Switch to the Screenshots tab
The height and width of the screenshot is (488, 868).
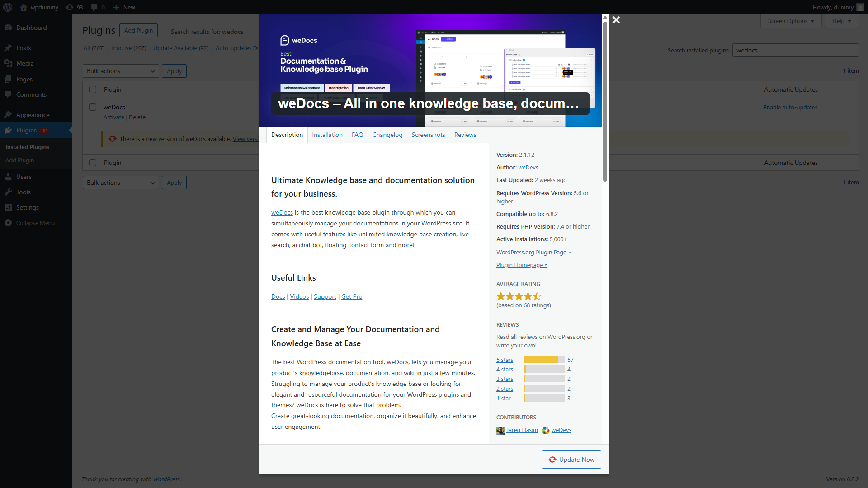(428, 135)
